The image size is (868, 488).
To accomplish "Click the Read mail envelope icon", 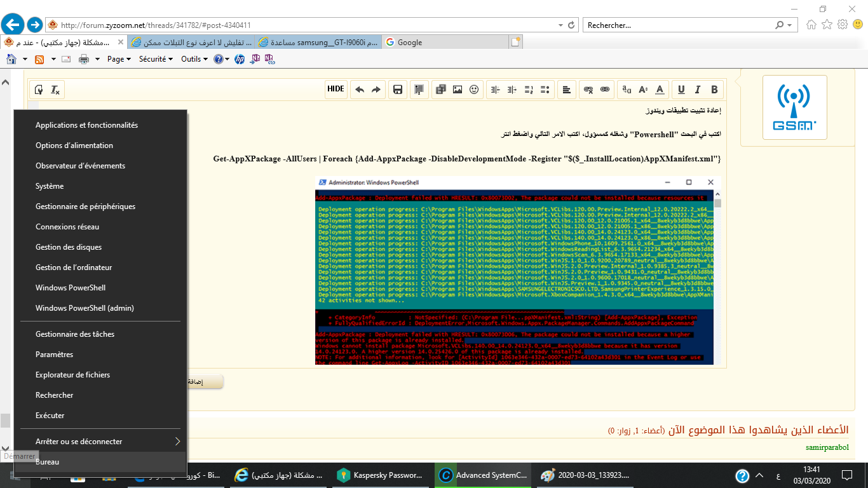I will [67, 59].
